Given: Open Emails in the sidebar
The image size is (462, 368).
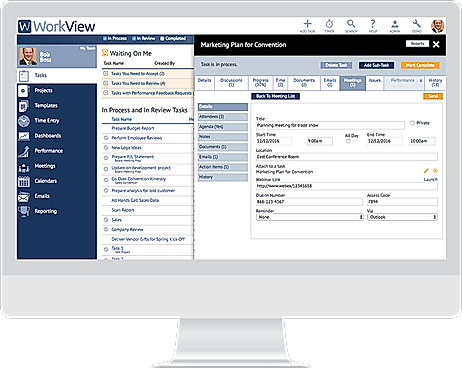Looking at the screenshot, I should tap(57, 196).
